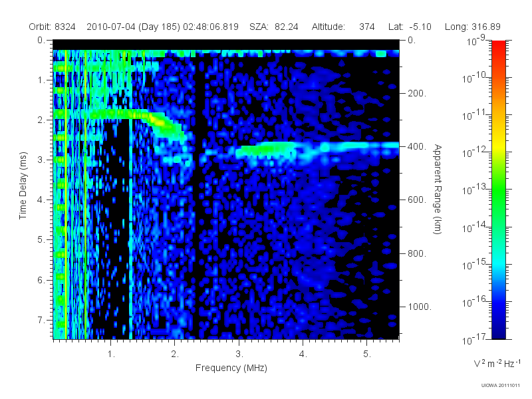Click the dark blue bottom of the color bar
The image size is (532, 399).
coord(499,332)
